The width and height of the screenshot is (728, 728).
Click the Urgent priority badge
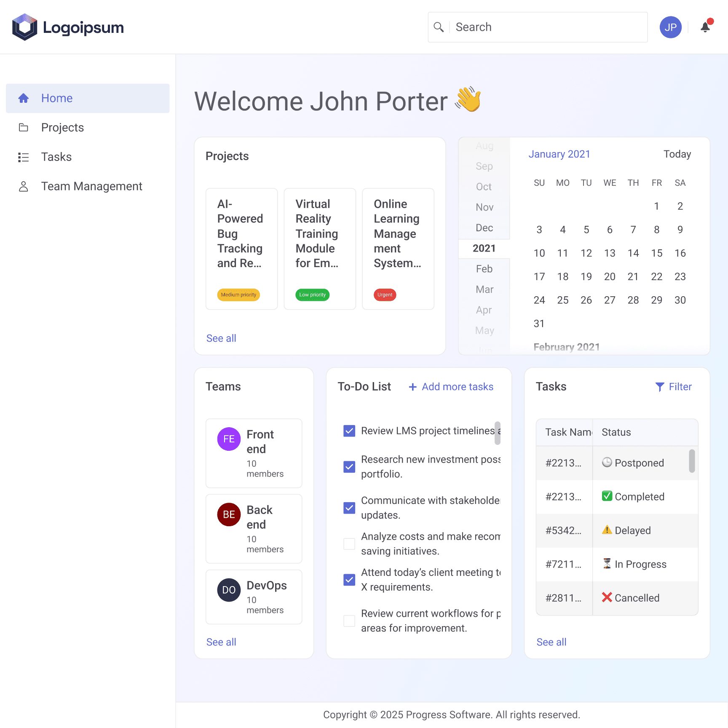[x=385, y=294]
